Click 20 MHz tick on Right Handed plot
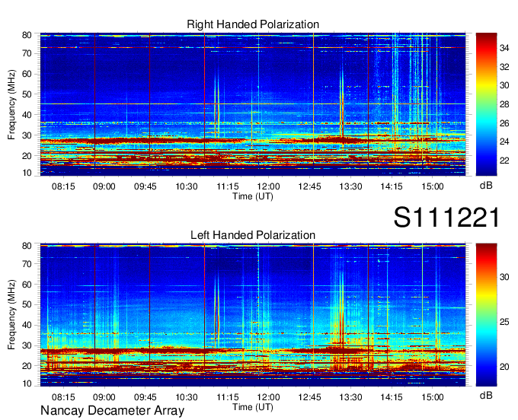Viewport: 518px width, 420px height. pyautogui.click(x=27, y=156)
